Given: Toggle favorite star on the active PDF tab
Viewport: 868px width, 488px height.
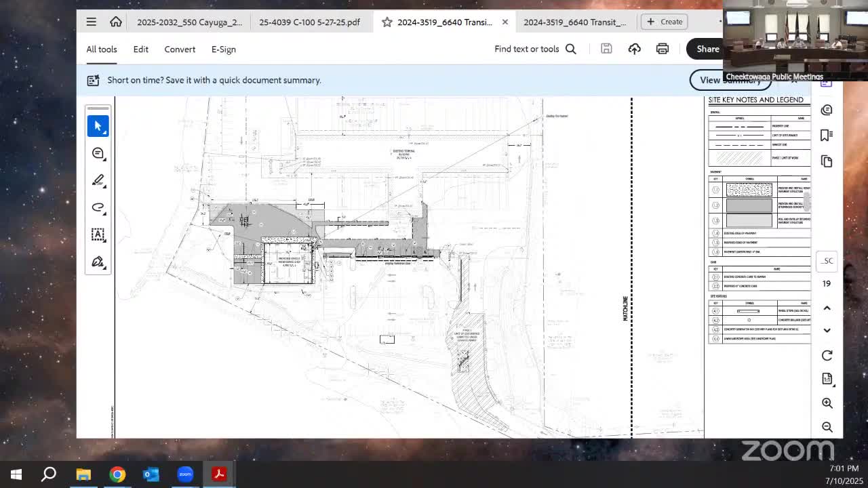Looking at the screenshot, I should [x=387, y=22].
